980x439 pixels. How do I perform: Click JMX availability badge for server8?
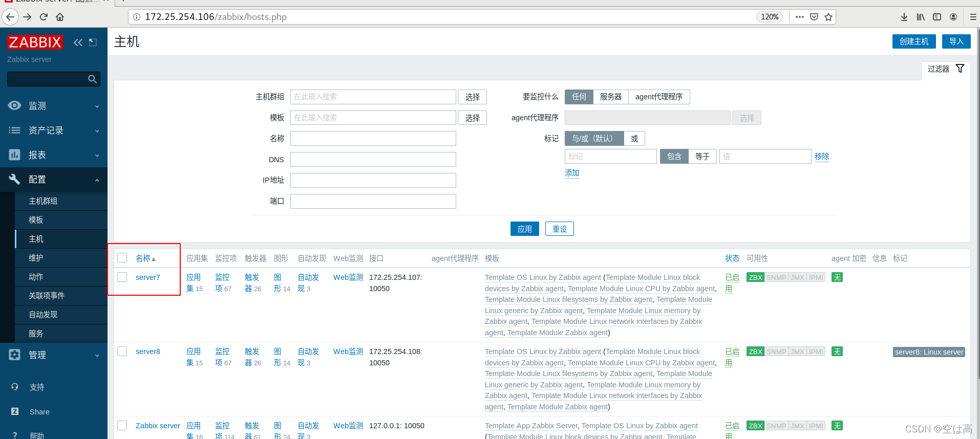(797, 352)
